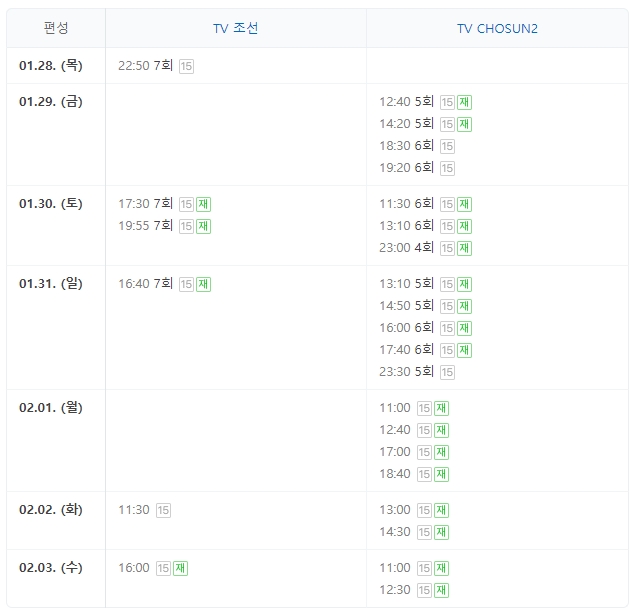Click the 19:55 7회 schedule entry

[x=145, y=226]
